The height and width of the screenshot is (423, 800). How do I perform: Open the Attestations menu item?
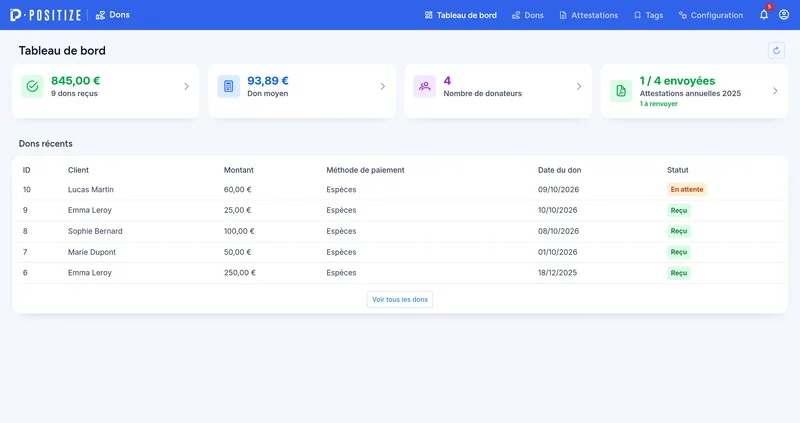point(589,15)
